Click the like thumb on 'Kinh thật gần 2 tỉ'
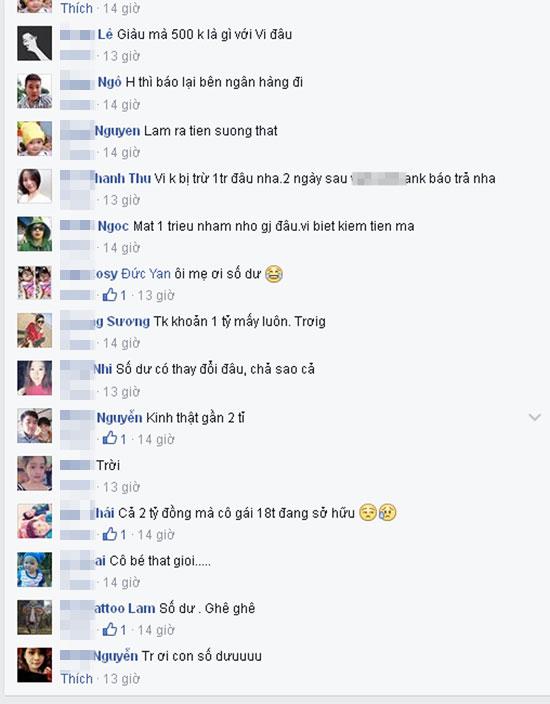550x704 pixels. pyautogui.click(x=110, y=439)
